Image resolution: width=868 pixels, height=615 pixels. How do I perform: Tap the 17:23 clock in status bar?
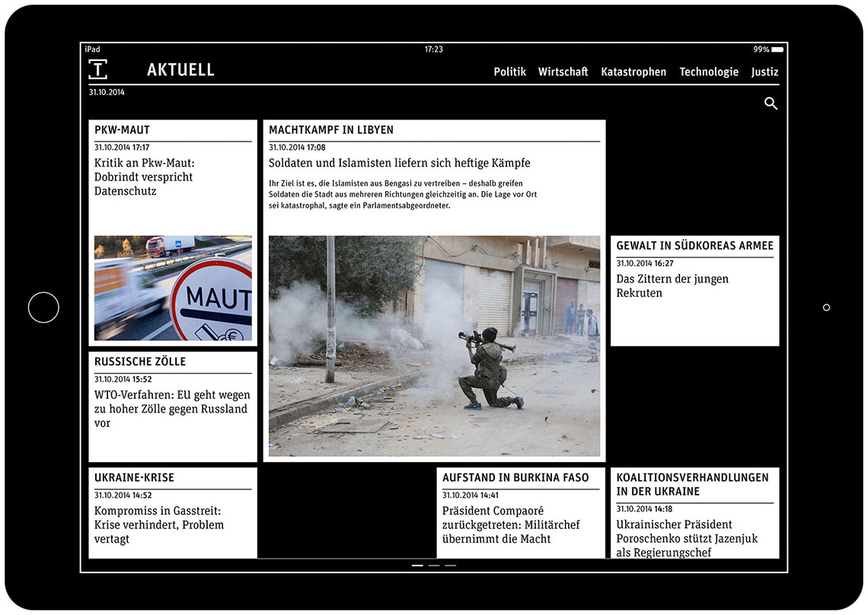(x=433, y=49)
